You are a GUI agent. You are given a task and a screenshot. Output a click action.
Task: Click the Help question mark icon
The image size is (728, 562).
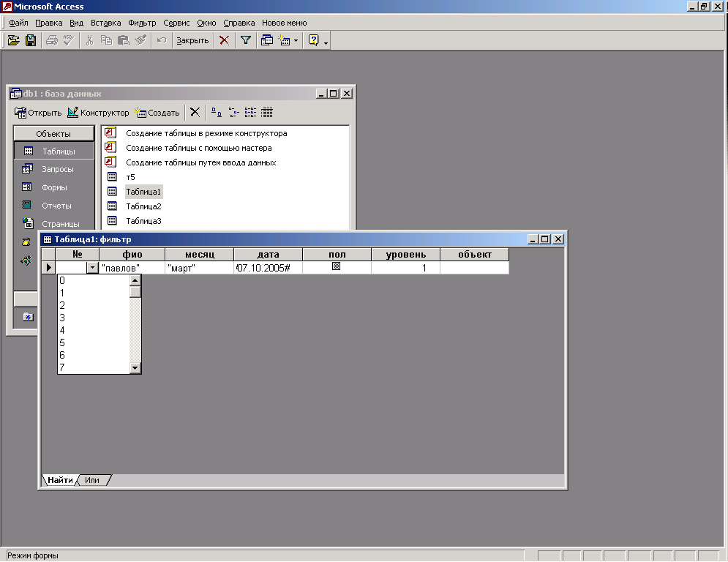pos(314,40)
